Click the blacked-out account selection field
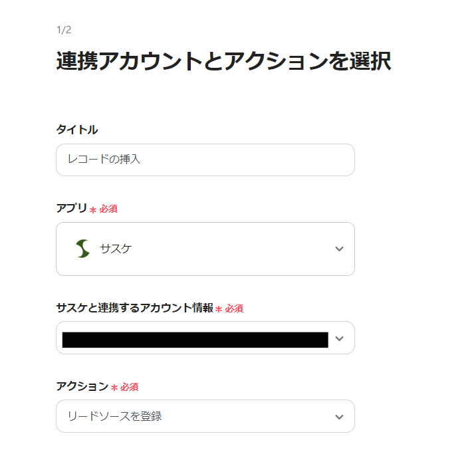 195,340
